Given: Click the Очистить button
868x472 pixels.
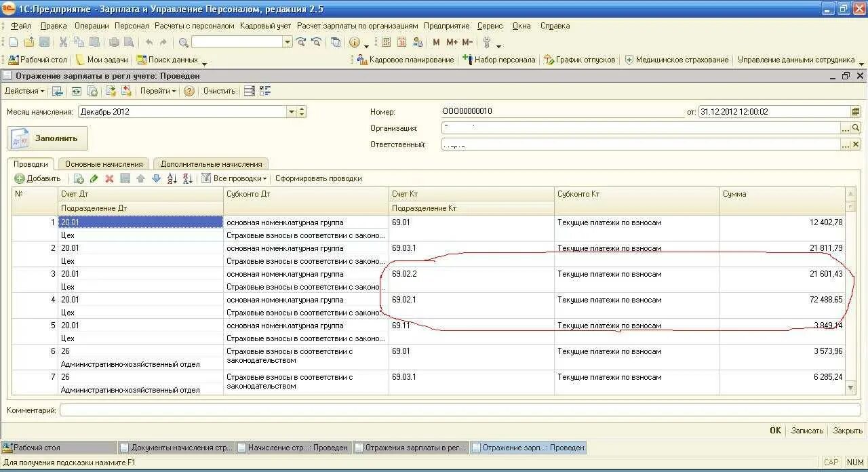Looking at the screenshot, I should pyautogui.click(x=220, y=91).
